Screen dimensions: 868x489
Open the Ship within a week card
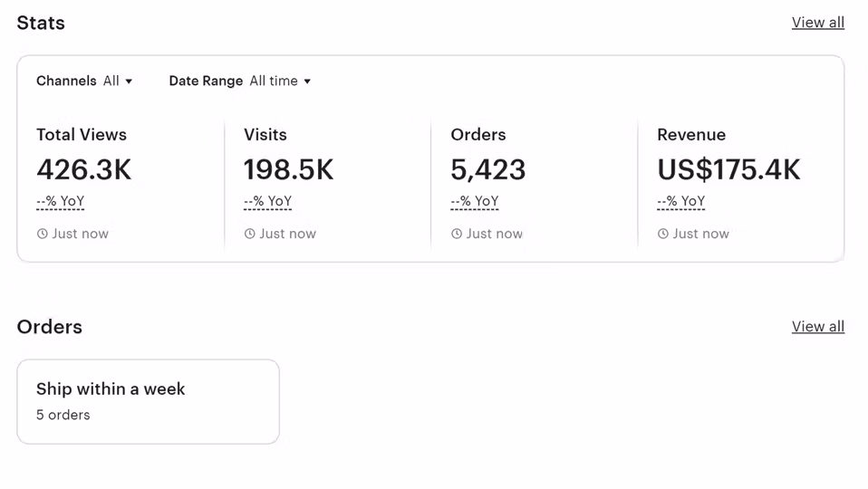[148, 401]
